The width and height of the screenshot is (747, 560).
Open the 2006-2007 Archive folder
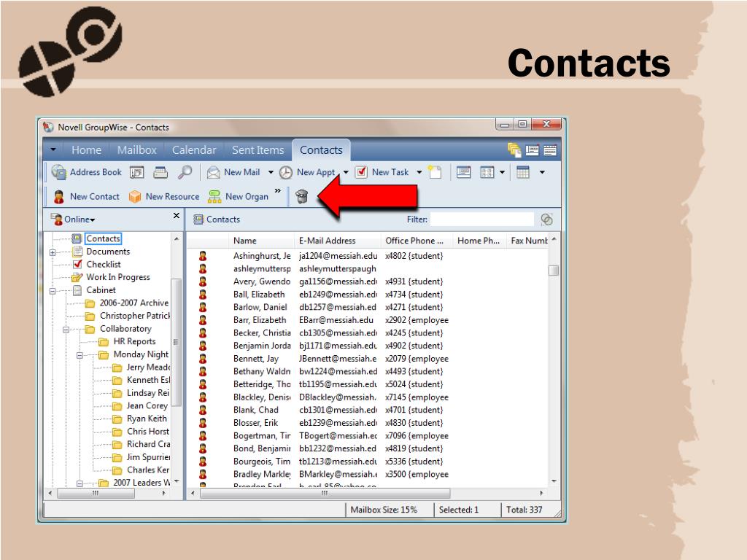[134, 303]
